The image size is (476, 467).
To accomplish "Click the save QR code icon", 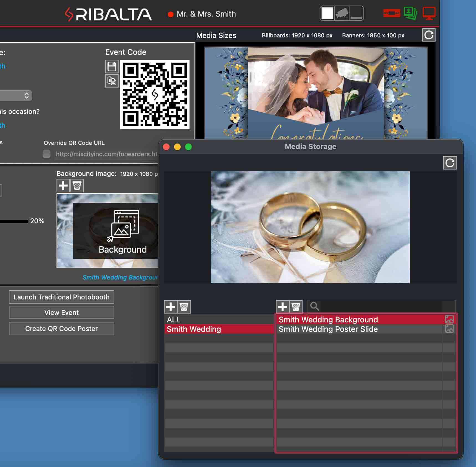I will (112, 66).
